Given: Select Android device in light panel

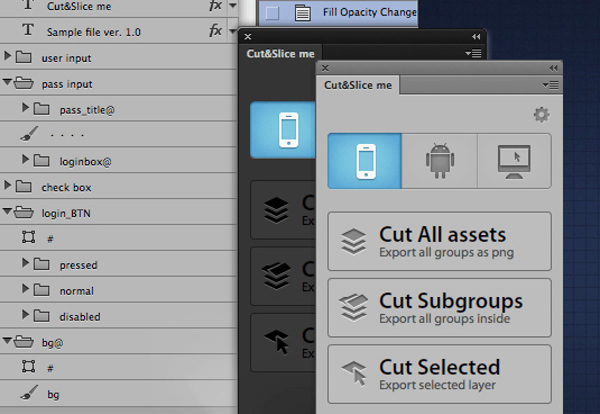Looking at the screenshot, I should click(440, 161).
